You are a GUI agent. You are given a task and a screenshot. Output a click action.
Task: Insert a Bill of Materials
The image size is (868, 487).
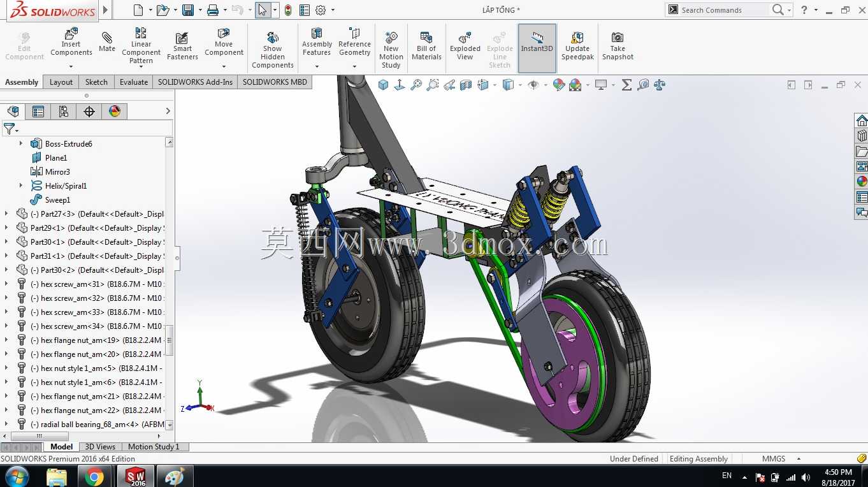[426, 45]
